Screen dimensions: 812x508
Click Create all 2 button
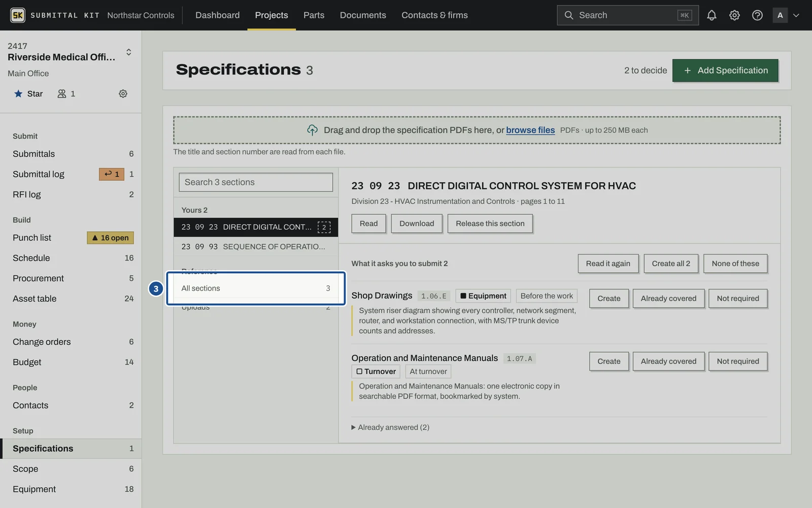pos(671,264)
